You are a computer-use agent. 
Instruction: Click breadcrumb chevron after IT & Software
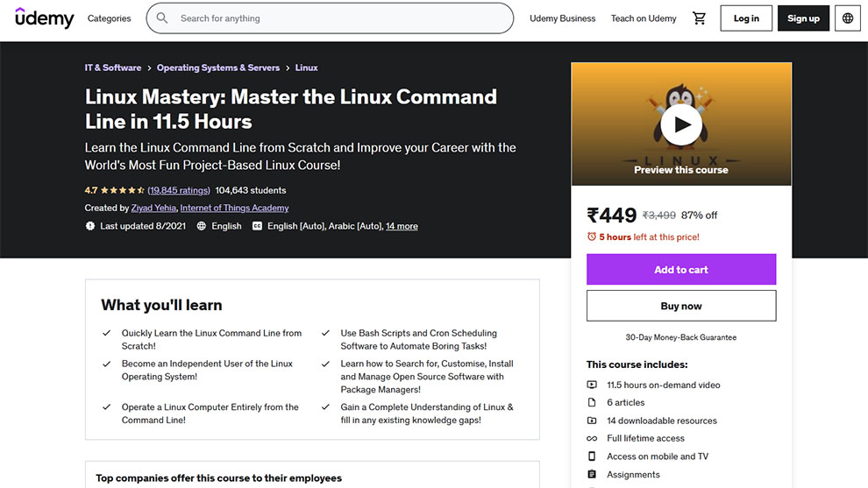[149, 68]
